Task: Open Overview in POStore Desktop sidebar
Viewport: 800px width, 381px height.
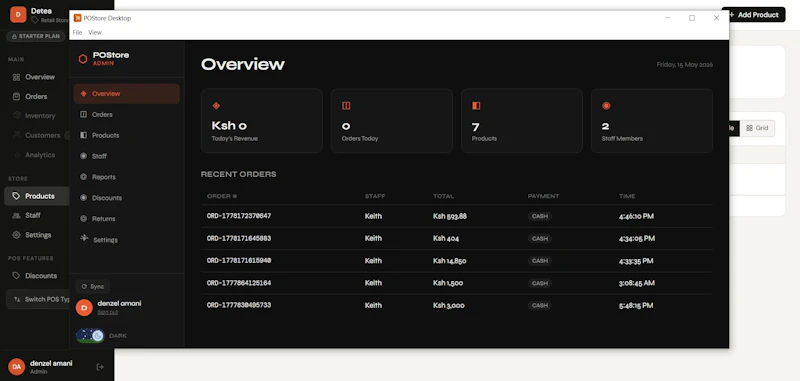Action: [x=127, y=94]
